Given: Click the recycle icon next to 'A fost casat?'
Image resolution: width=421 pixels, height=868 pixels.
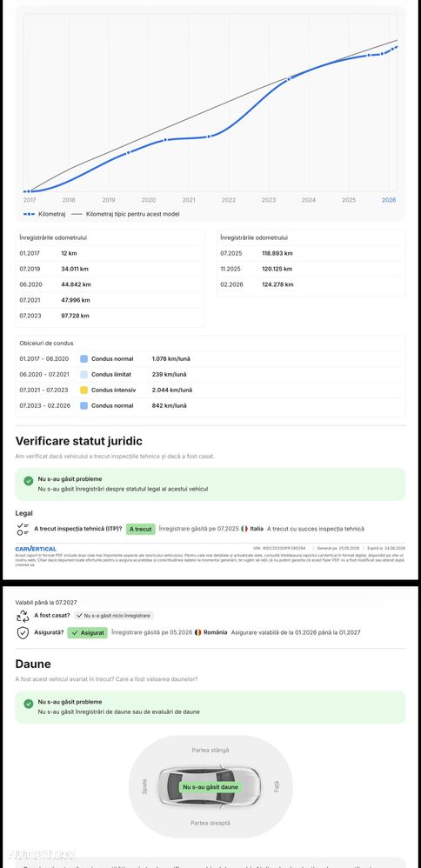Looking at the screenshot, I should tap(23, 615).
